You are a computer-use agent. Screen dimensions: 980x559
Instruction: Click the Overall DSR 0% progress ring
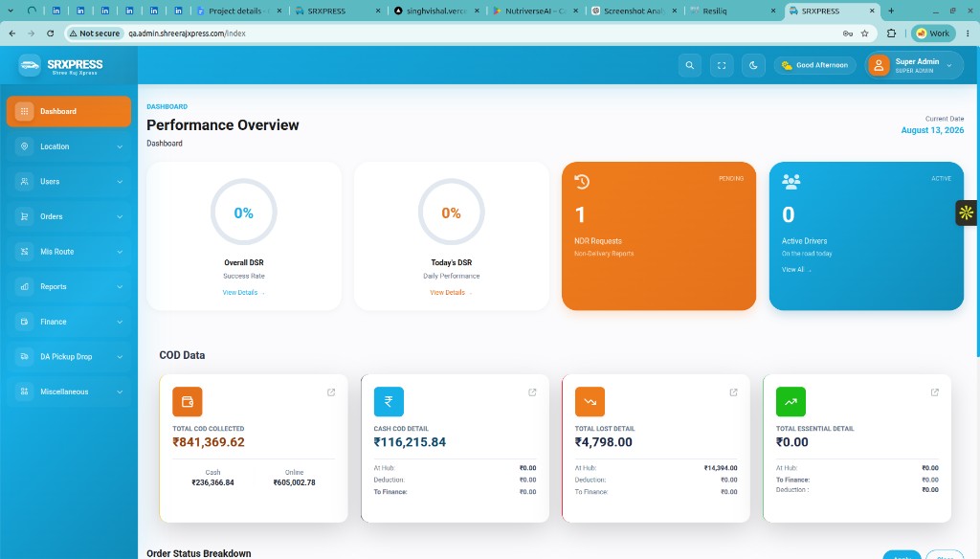point(244,212)
